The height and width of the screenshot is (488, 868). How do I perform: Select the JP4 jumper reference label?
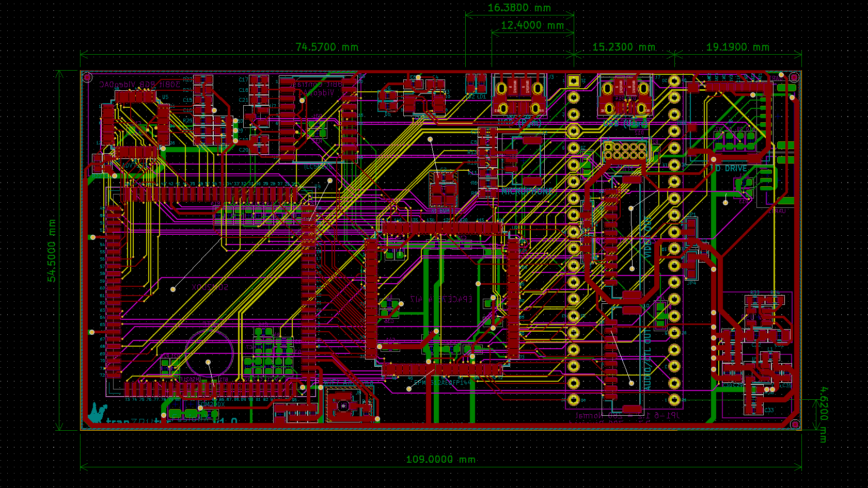pyautogui.click(x=691, y=283)
